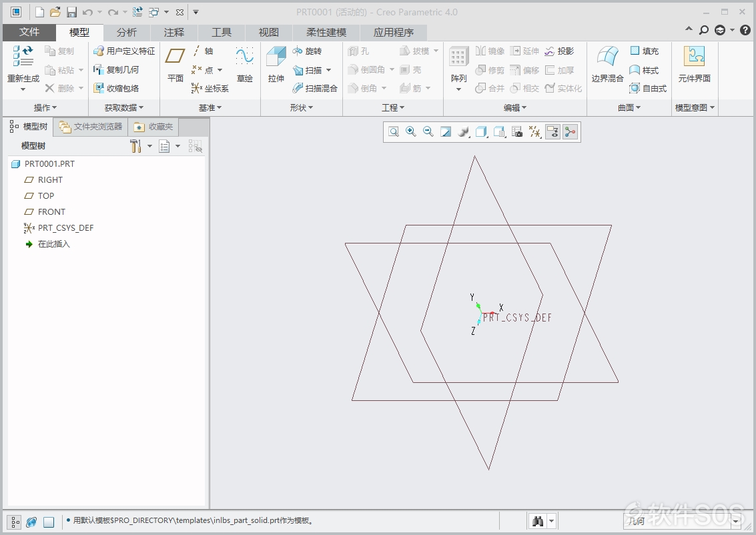Screen dimensions: 756x535
Task: Click Refit zoom icon in graphics toolbar
Action: coord(394,131)
